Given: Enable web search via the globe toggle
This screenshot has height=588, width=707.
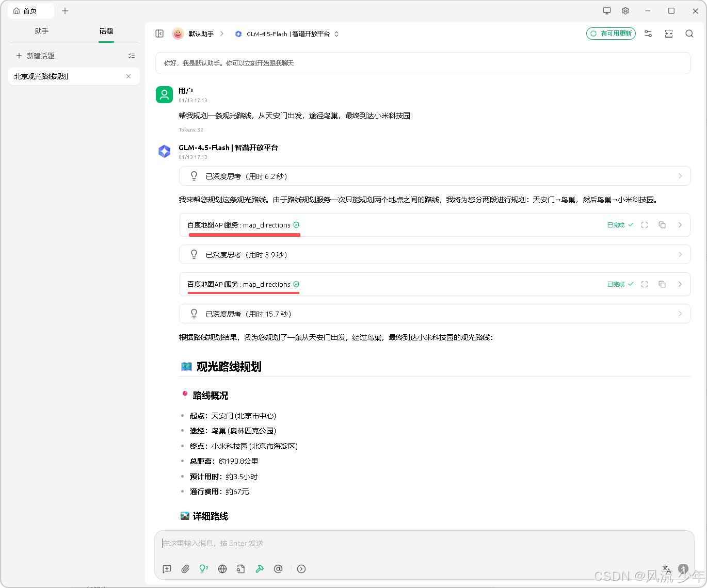Looking at the screenshot, I should pos(222,569).
